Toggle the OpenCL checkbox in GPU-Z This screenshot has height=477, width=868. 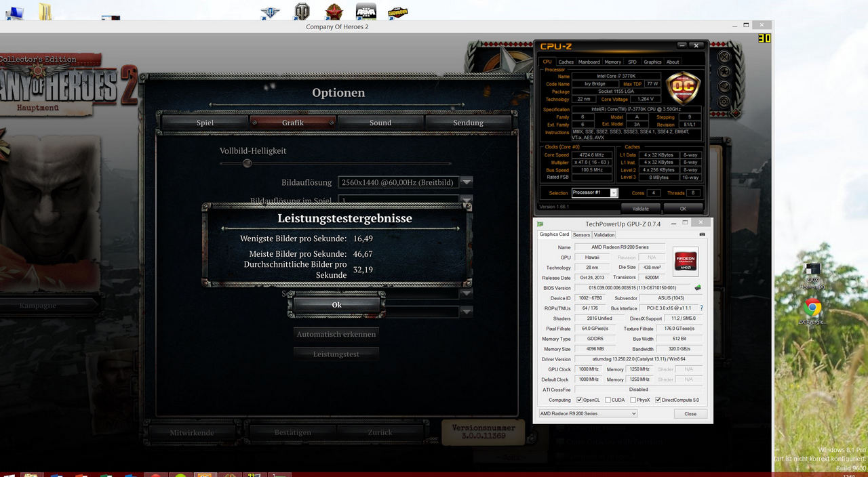tap(580, 400)
